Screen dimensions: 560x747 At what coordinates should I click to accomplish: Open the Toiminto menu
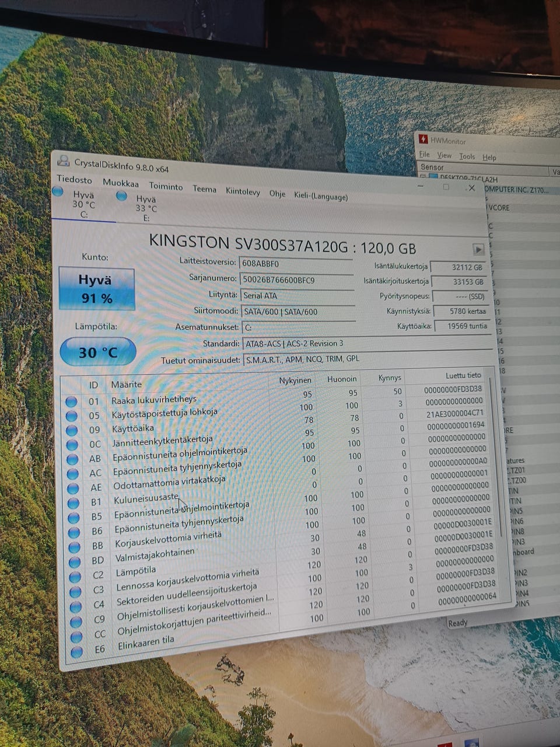[166, 186]
